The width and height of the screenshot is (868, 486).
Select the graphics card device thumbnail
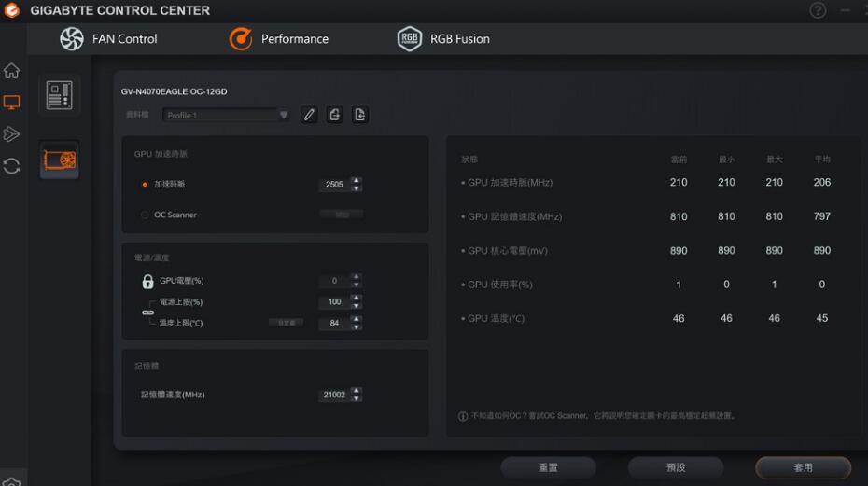59,160
